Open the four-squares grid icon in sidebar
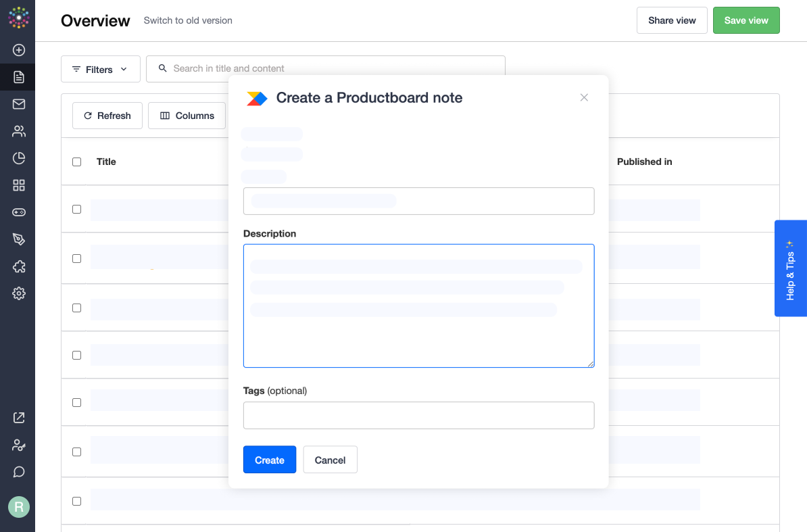 pyautogui.click(x=18, y=185)
